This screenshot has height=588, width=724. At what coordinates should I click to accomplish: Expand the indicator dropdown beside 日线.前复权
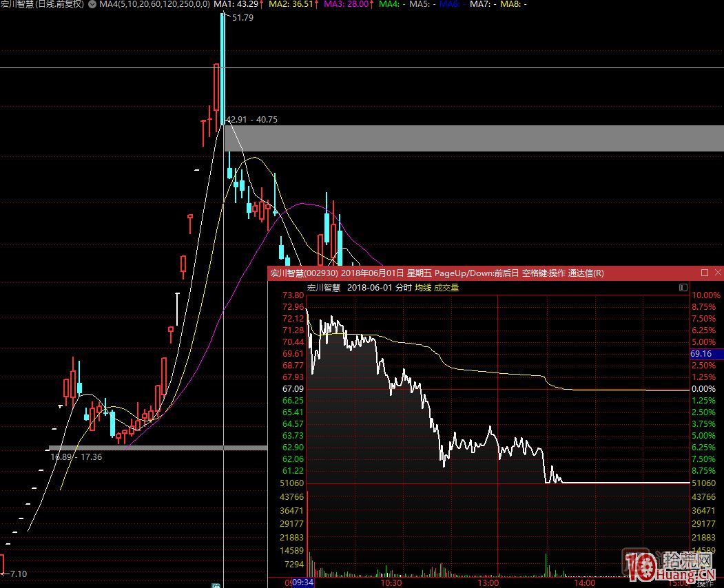pos(92,4)
